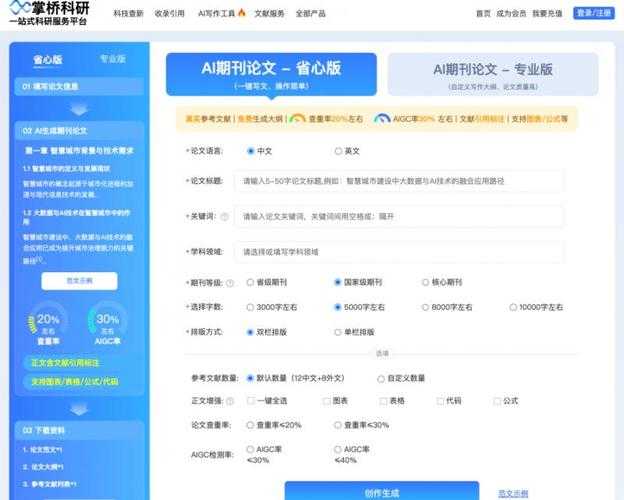Click the help icon next to 期刊等级
This screenshot has height=500, width=624.
coord(230,283)
